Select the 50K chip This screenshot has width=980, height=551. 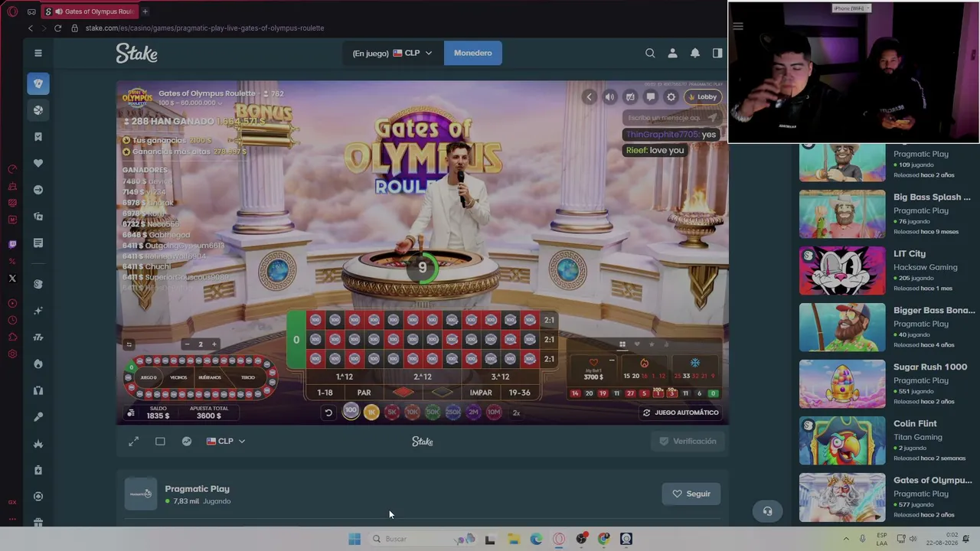433,412
